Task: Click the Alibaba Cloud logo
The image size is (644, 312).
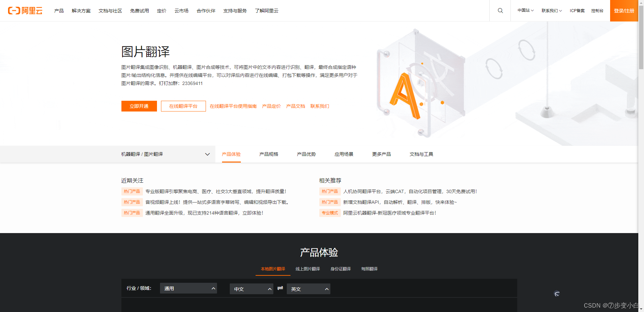Action: (25, 11)
